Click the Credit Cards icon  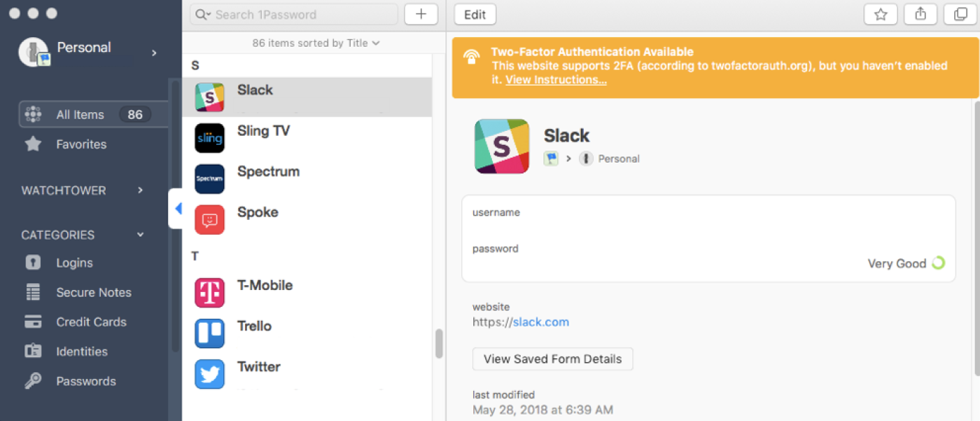(33, 322)
